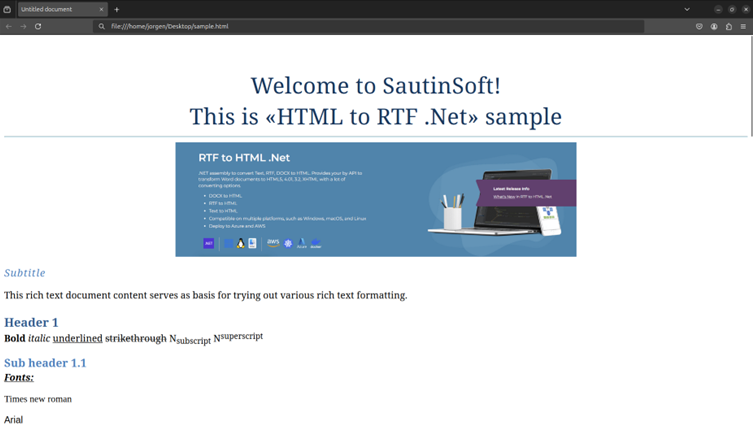Click the .NET purple logo in banner
Image resolution: width=753 pixels, height=426 pixels.
(208, 243)
